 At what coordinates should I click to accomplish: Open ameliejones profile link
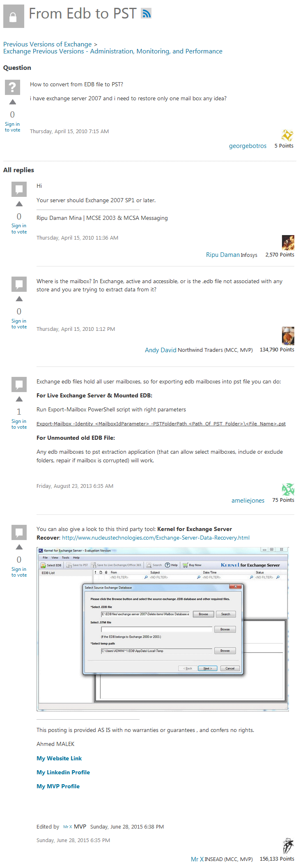(248, 501)
